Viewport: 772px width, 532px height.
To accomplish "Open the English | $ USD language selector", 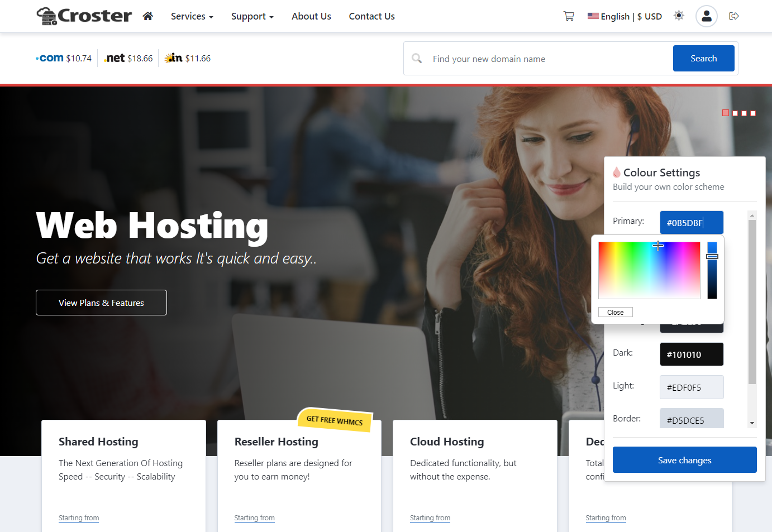I will point(625,16).
